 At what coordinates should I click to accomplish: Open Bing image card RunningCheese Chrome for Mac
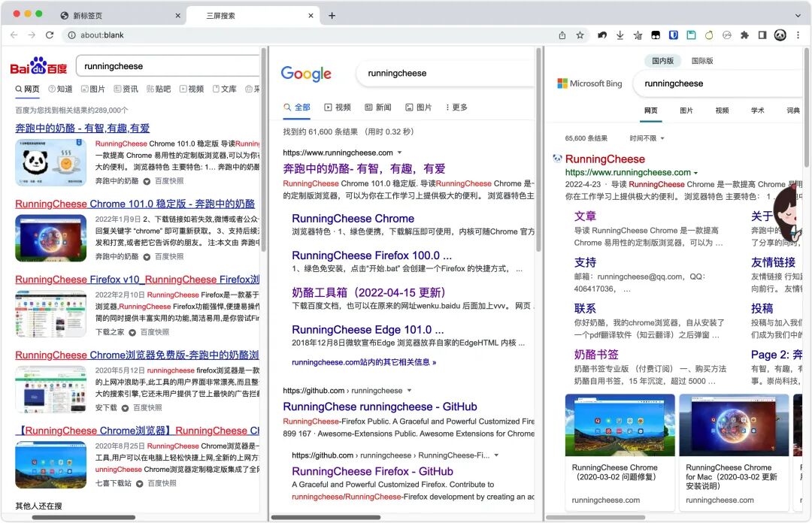734,452
